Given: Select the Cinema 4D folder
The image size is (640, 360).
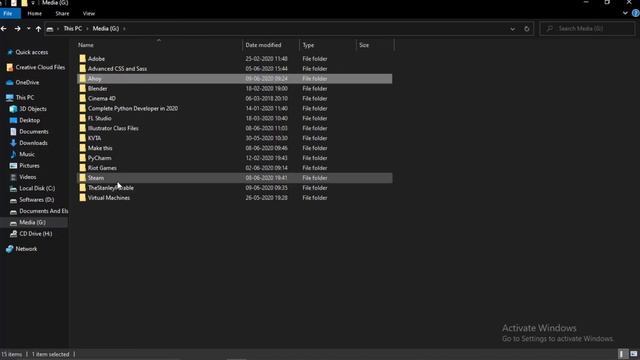Looking at the screenshot, I should pos(102,98).
